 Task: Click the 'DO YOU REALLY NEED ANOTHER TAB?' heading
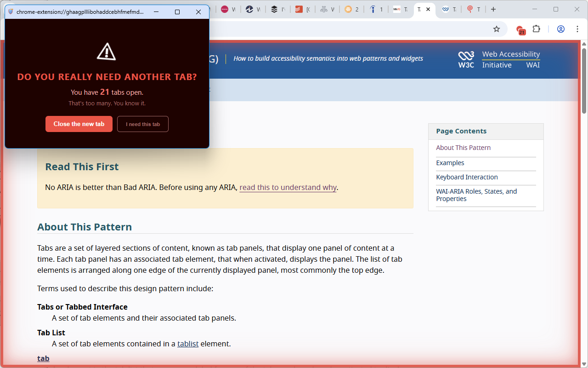click(x=107, y=77)
